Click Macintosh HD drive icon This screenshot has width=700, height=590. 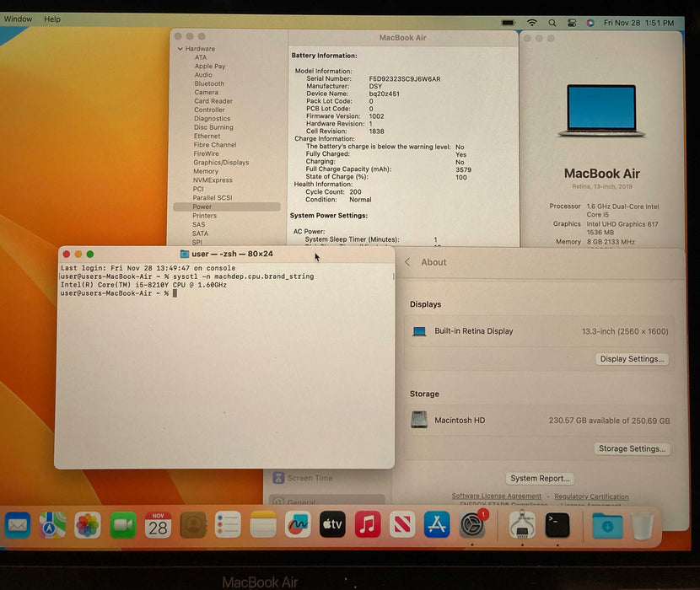[x=419, y=420]
